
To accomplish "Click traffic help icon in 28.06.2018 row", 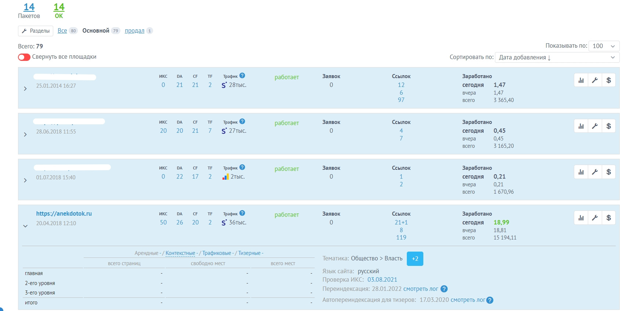I will pos(242,121).
